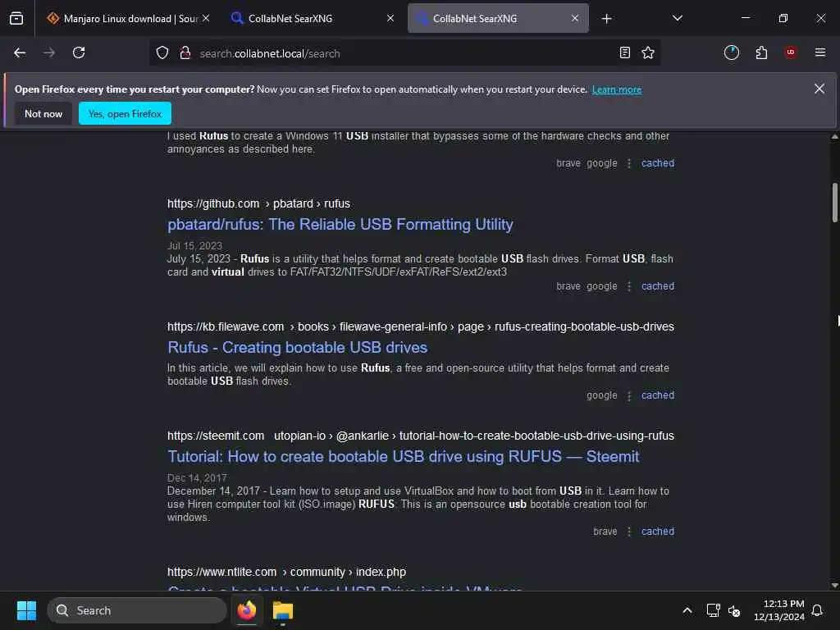Open Firefox from the taskbar
840x630 pixels.
click(x=247, y=610)
